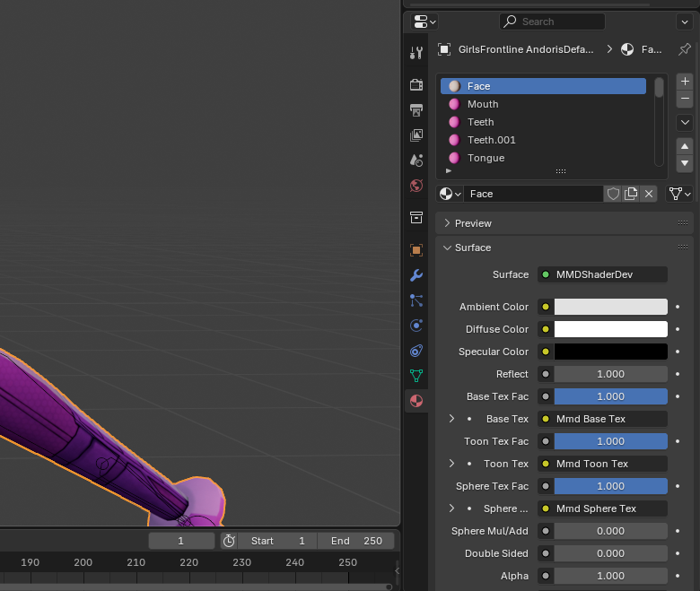
Task: Select the Teeth material slot
Action: point(543,122)
